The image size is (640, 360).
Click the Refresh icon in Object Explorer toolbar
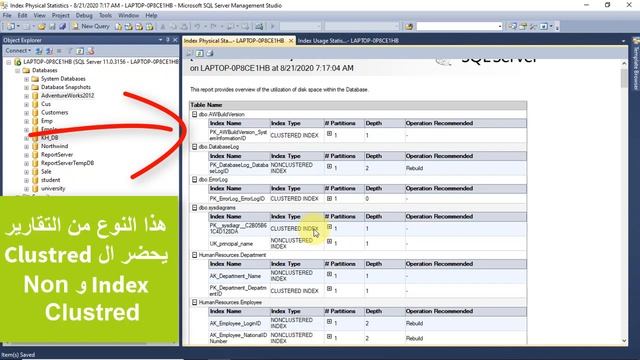tap(80, 51)
